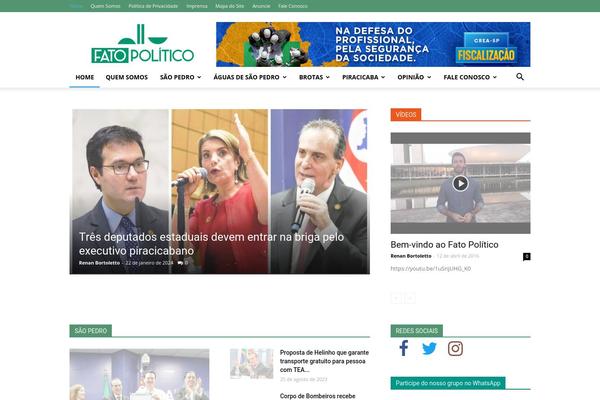Open Imprensa link in top bar
The image size is (600, 400).
[197, 6]
